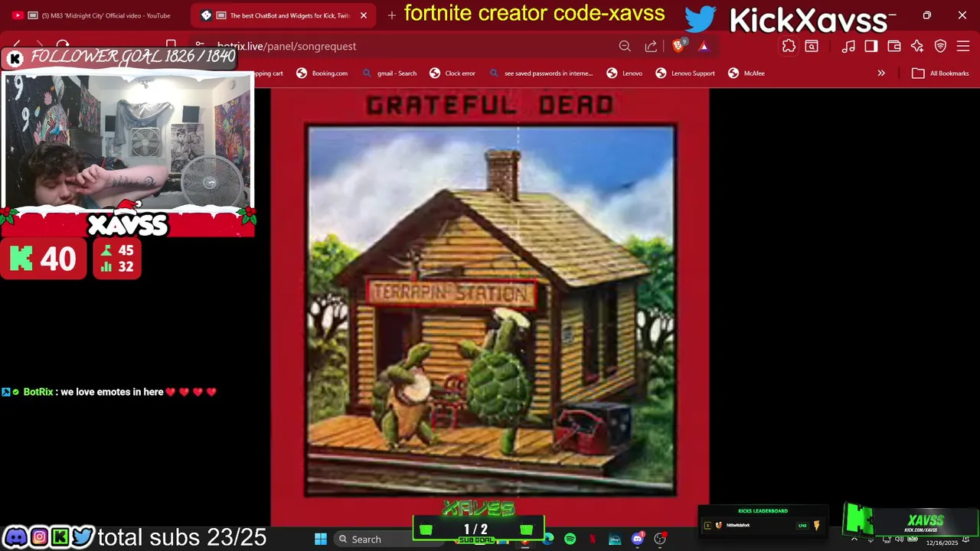Click the Twitter bird in bottom overlay
The height and width of the screenshot is (551, 980).
point(83,537)
